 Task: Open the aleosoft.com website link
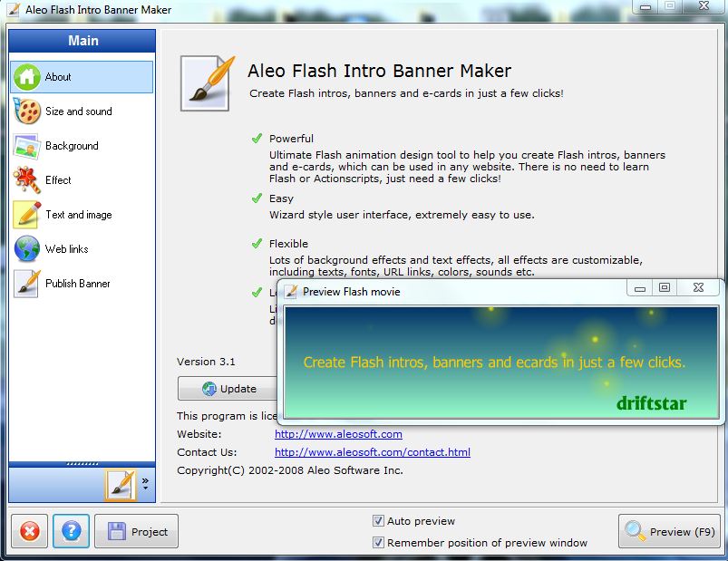pos(338,434)
